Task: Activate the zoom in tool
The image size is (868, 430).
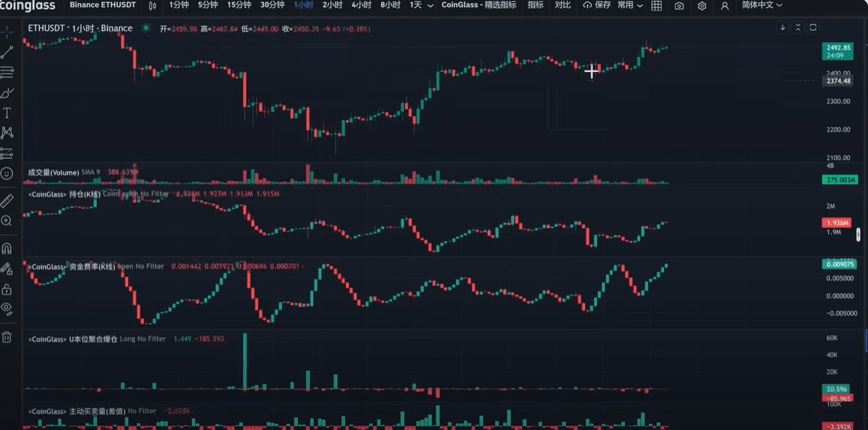Action: click(7, 221)
